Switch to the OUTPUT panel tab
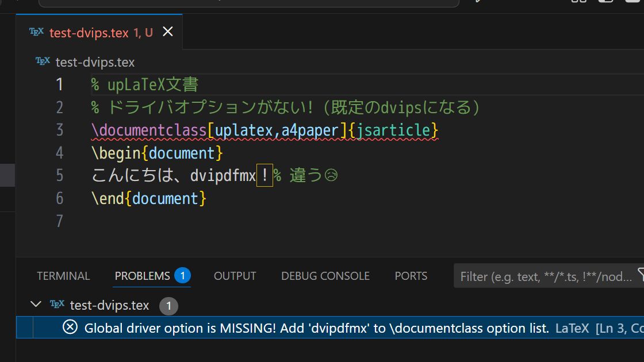 click(235, 276)
